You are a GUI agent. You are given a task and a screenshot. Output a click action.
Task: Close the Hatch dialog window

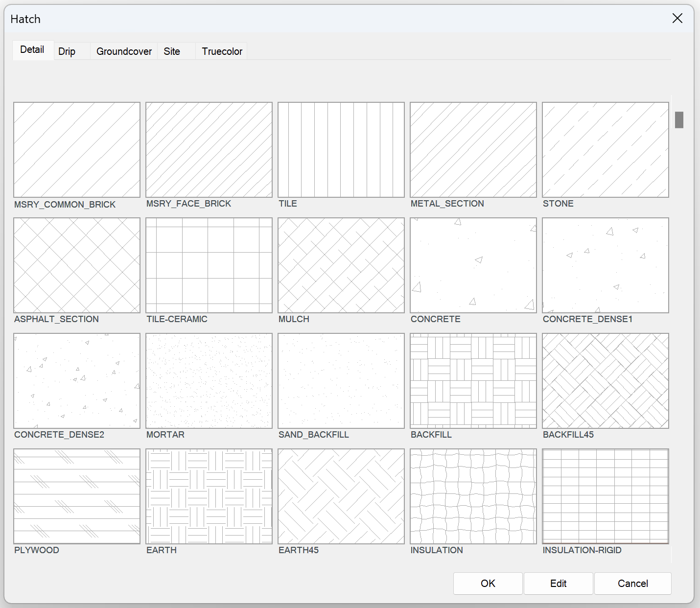point(677,19)
